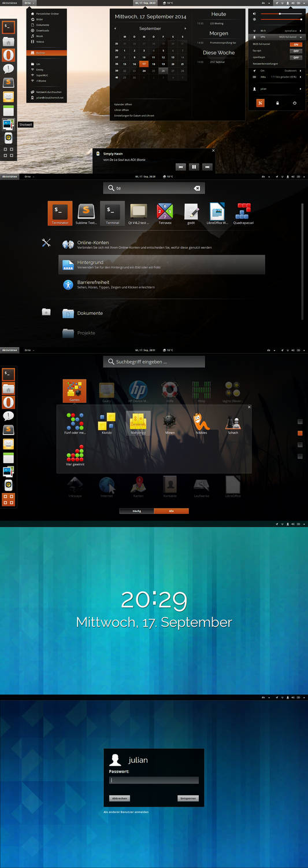Click the Abbrechen button
Image resolution: width=308 pixels, height=868 pixels.
(120, 798)
